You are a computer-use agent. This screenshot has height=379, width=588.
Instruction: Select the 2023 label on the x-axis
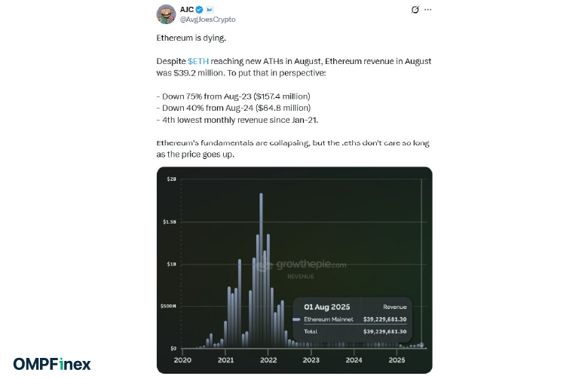(x=311, y=360)
